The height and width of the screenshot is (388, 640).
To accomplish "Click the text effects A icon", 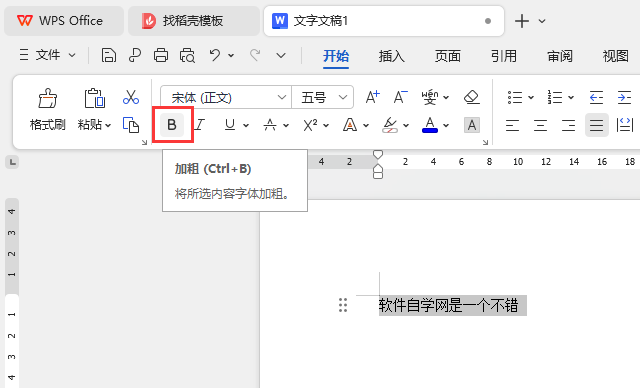I will point(350,125).
